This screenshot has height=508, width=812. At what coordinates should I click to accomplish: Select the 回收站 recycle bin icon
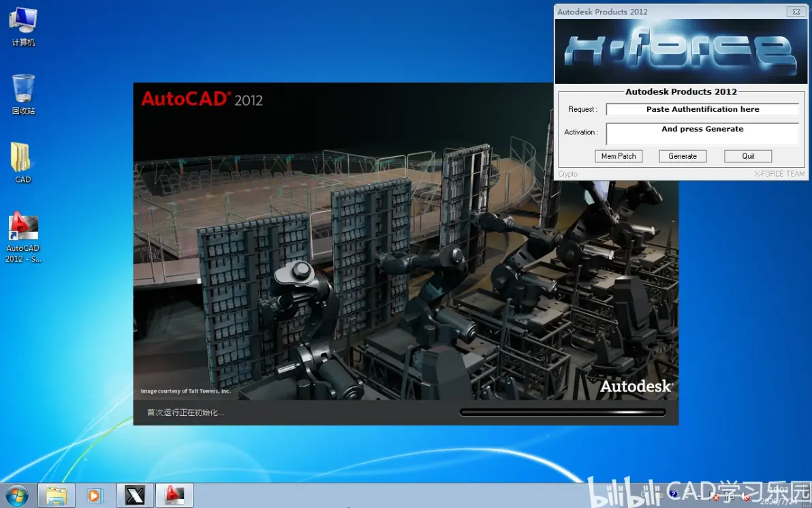tap(22, 94)
